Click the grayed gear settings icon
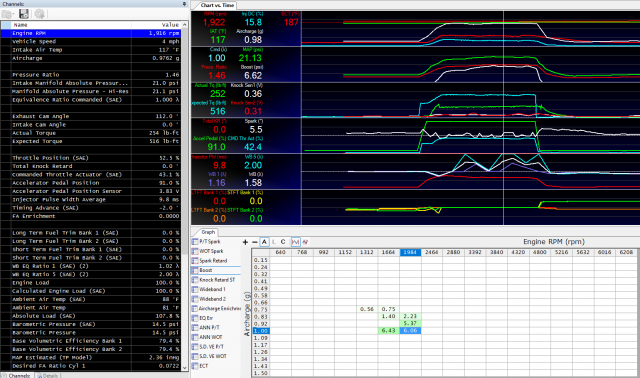The height and width of the screenshot is (378, 640). coord(39,14)
